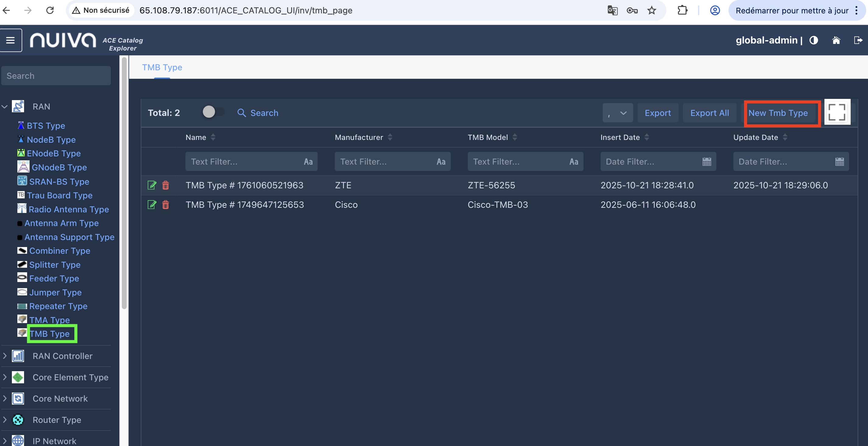The height and width of the screenshot is (446, 868).
Task: Open Insert Date filter calendar icon
Action: coord(707,162)
